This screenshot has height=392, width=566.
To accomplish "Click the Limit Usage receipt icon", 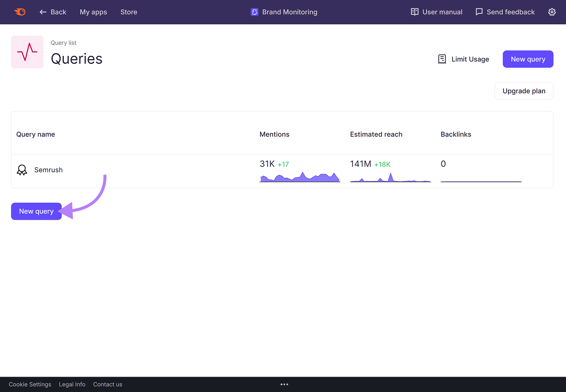I will [x=441, y=59].
